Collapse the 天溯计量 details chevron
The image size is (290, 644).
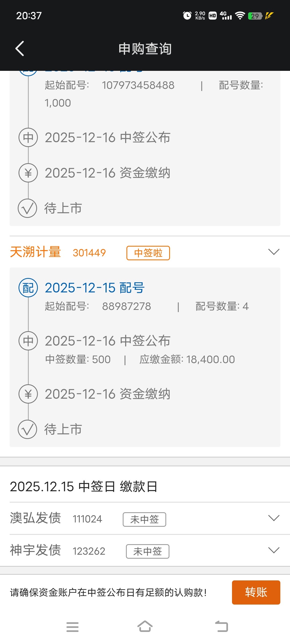click(x=274, y=252)
